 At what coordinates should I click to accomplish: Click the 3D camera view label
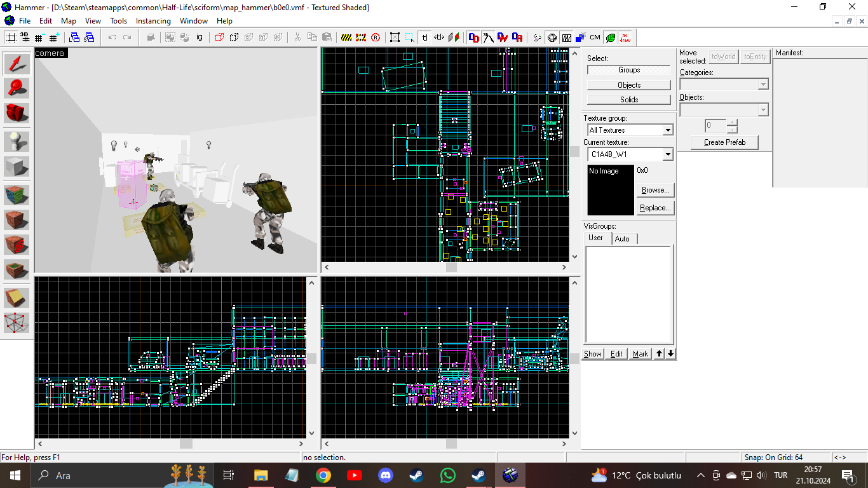tap(50, 53)
